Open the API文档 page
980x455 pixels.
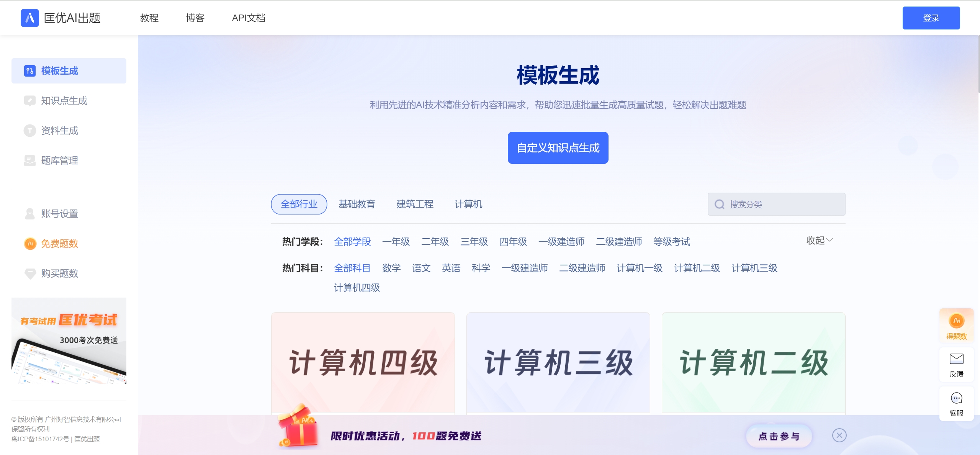tap(249, 18)
